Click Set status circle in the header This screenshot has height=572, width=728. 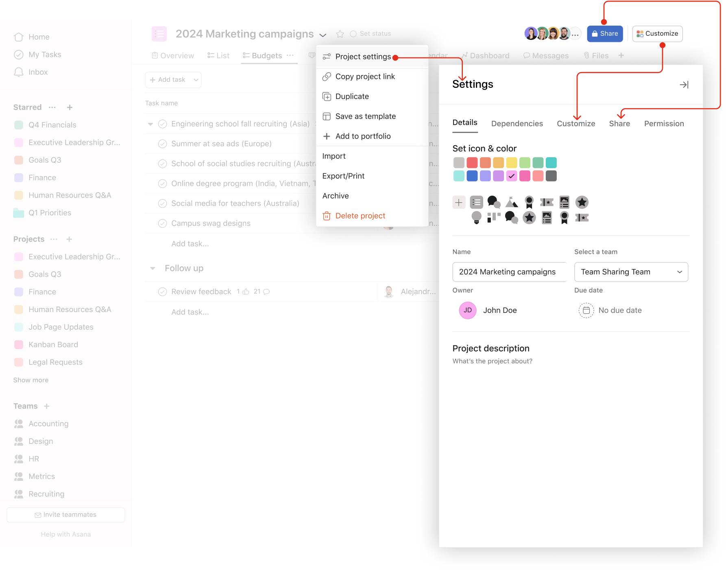click(353, 34)
